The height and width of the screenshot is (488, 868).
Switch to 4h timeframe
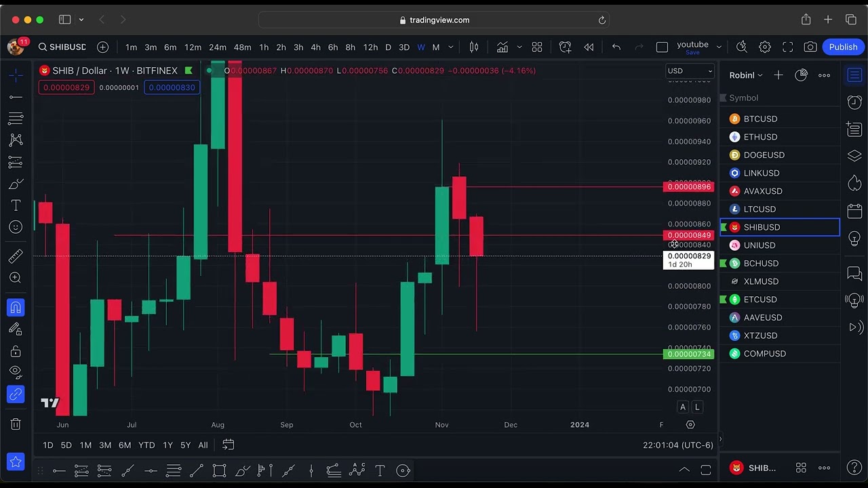pos(315,47)
